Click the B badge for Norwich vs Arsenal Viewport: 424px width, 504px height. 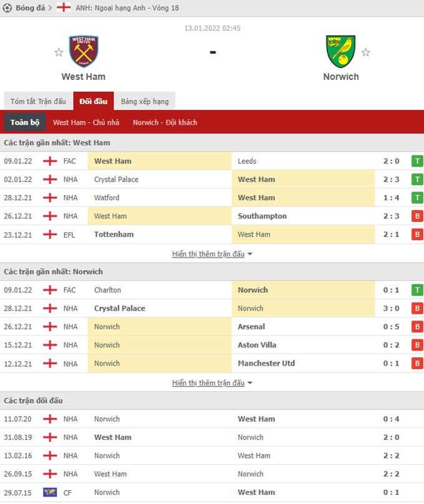click(x=417, y=327)
